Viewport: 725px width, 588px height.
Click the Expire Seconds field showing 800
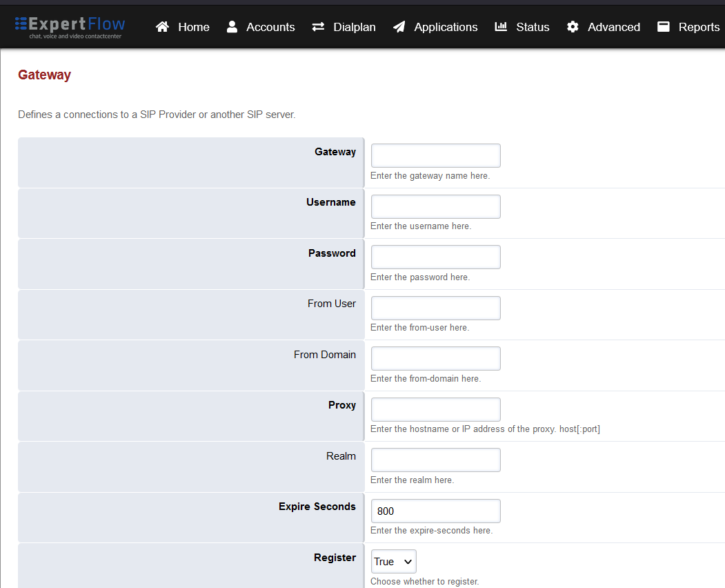point(435,511)
